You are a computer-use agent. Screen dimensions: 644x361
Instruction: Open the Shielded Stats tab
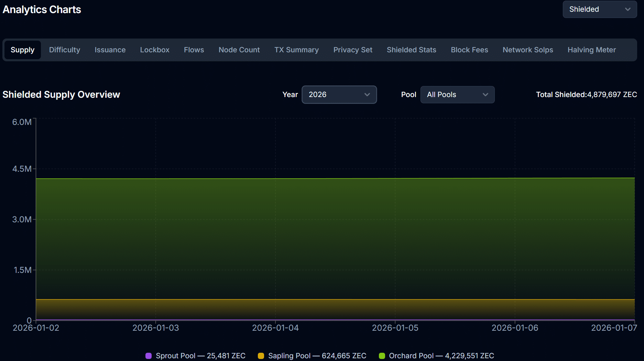click(x=411, y=50)
